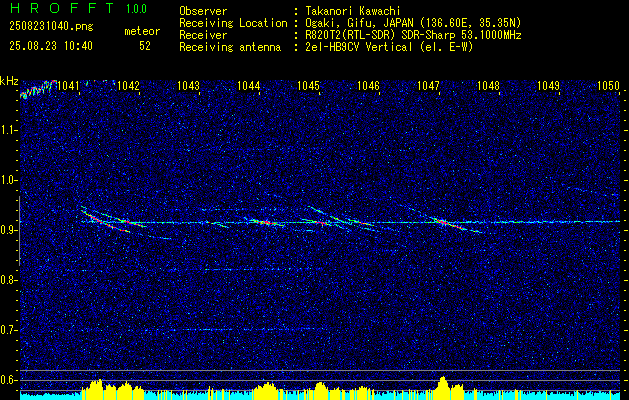
Task: Click the 1042 time marker
Action: pyautogui.click(x=128, y=85)
